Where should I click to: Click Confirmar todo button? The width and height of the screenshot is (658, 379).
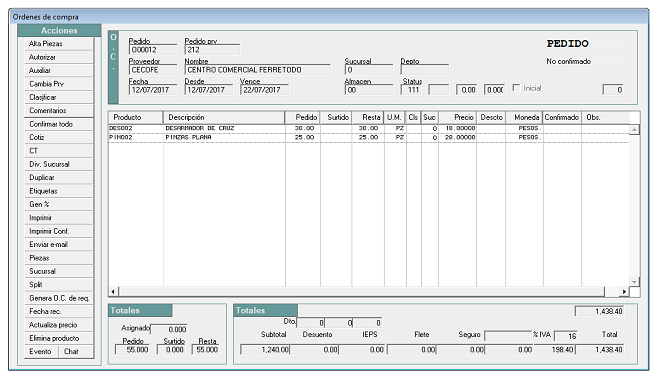[59, 124]
